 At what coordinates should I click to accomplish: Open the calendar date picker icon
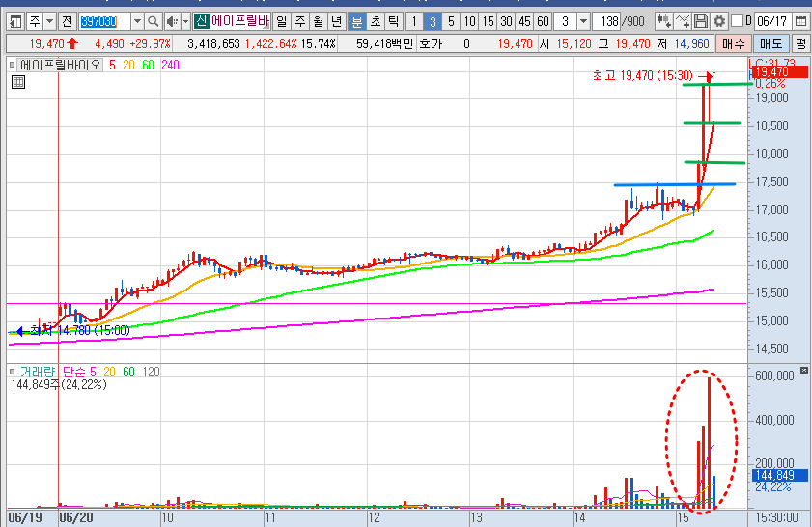800,22
